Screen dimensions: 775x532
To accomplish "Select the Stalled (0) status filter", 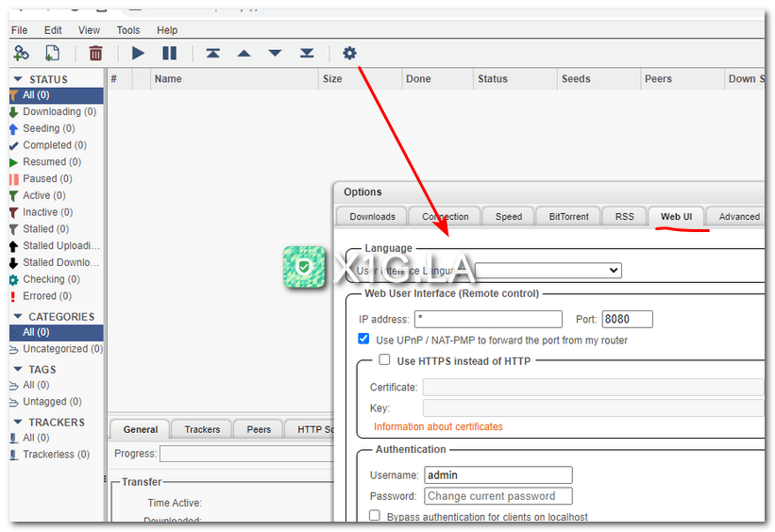I will click(x=56, y=229).
